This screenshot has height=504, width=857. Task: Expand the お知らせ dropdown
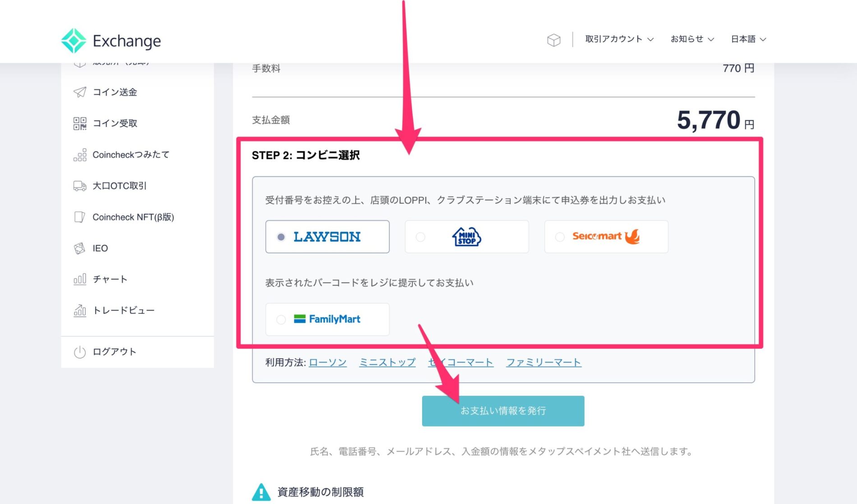(x=692, y=39)
